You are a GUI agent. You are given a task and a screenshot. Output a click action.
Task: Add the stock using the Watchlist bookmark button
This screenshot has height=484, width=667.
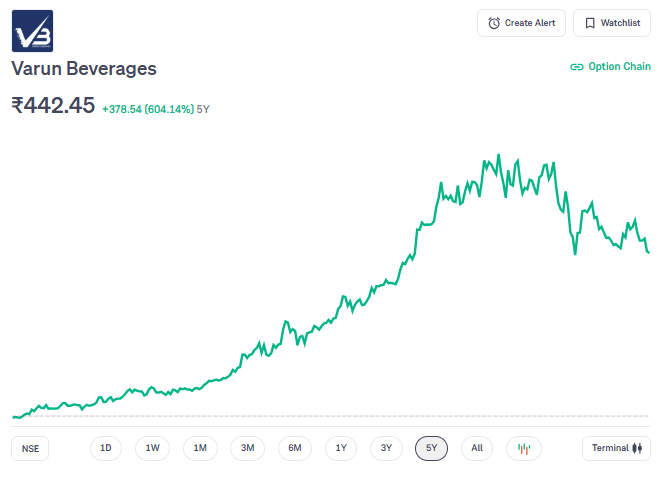pyautogui.click(x=611, y=23)
